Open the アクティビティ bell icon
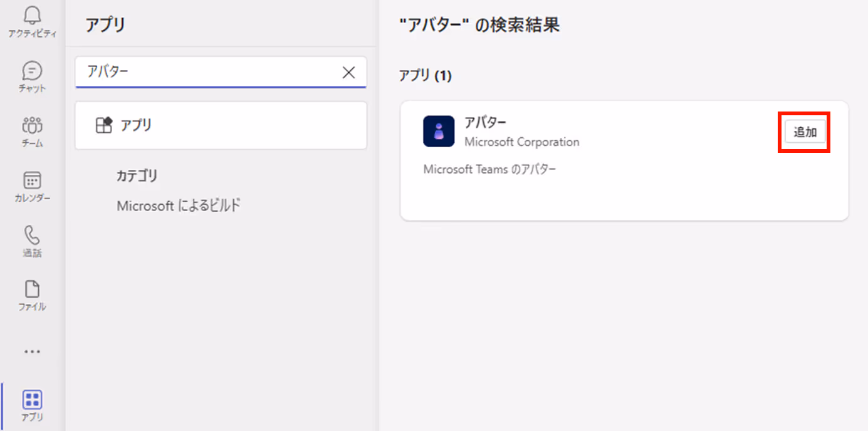868x431 pixels. click(32, 17)
